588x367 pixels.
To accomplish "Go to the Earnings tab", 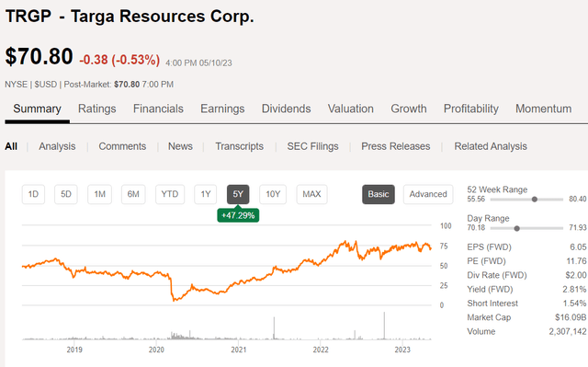I will (222, 109).
